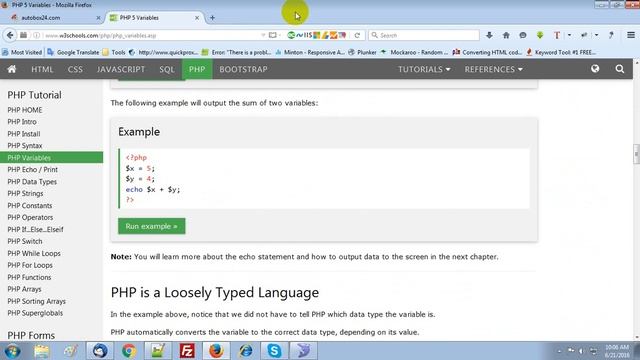
Task: Open PHP HOME sidebar link
Action: point(25,110)
